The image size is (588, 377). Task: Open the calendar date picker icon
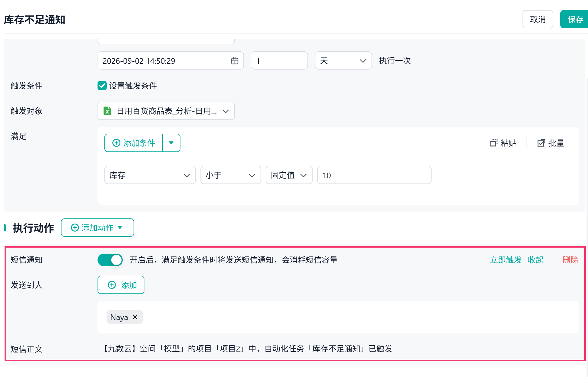pos(235,61)
